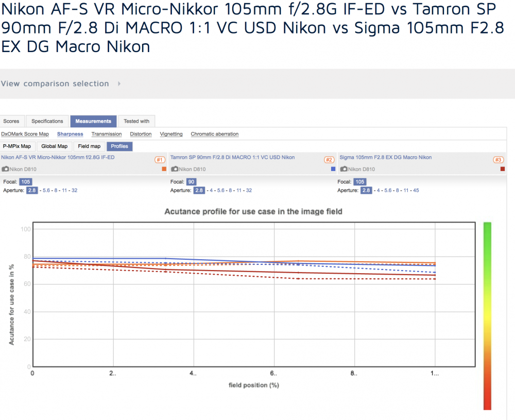The height and width of the screenshot is (420, 515).
Task: Choose aperture 8 for Nikon lens
Action: (x=56, y=190)
